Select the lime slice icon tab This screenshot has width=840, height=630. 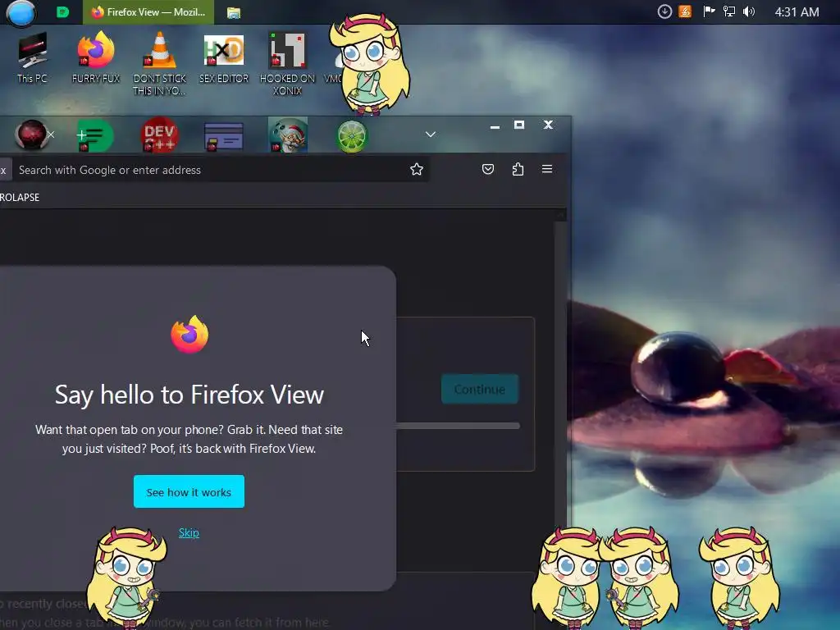pos(352,136)
